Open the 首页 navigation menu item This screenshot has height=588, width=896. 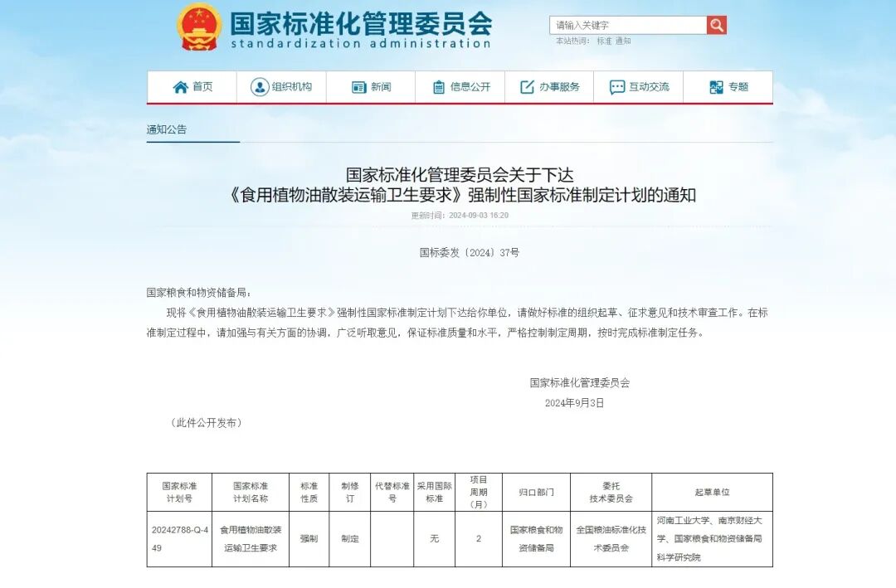click(x=202, y=86)
